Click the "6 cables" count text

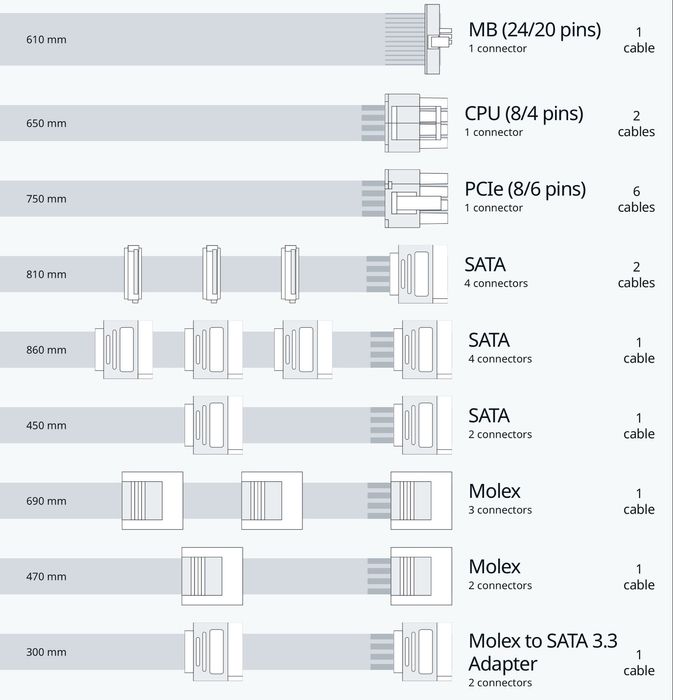click(636, 199)
